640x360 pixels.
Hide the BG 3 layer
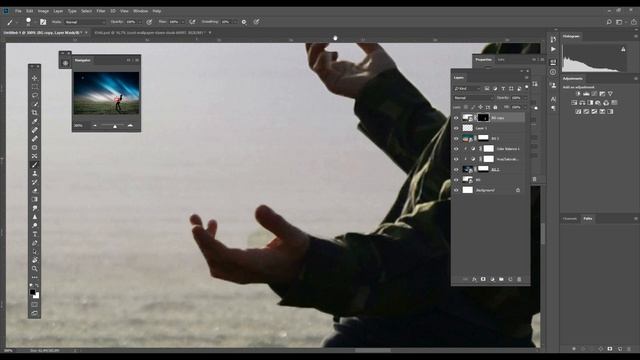456,138
